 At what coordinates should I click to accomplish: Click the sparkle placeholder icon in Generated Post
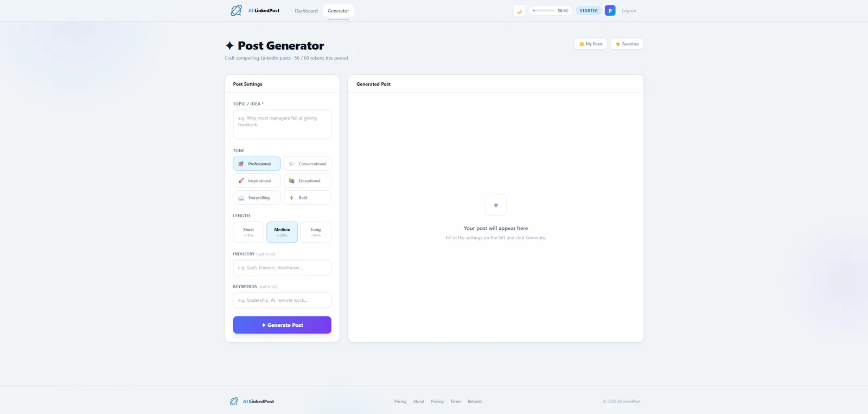click(496, 205)
